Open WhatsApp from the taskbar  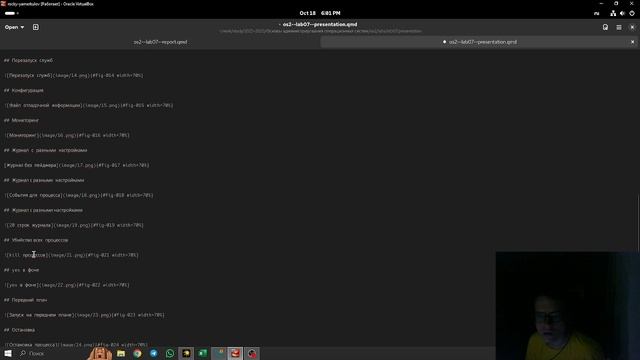(x=170, y=353)
